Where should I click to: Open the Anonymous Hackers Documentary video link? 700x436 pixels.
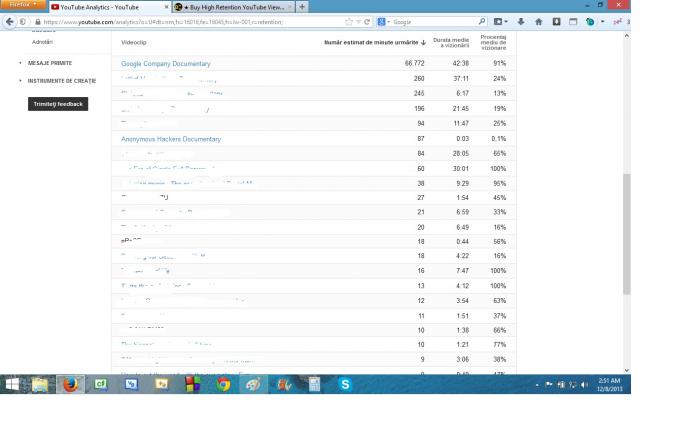[171, 139]
